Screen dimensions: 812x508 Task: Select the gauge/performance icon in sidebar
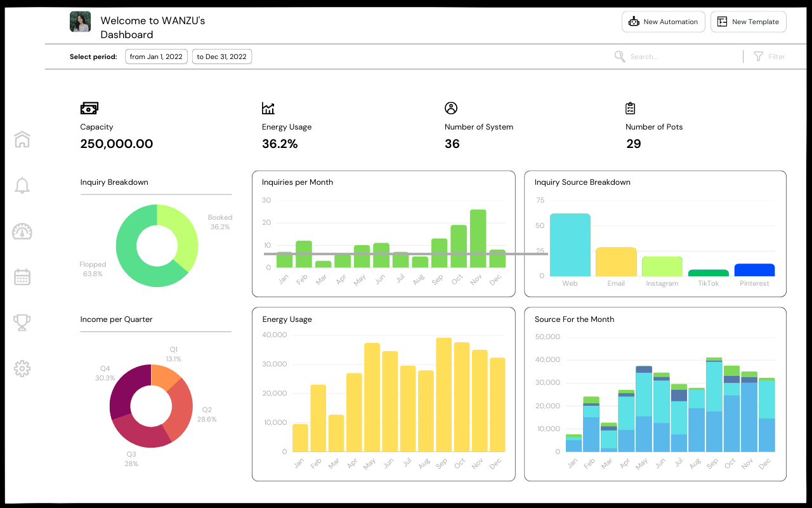(22, 231)
